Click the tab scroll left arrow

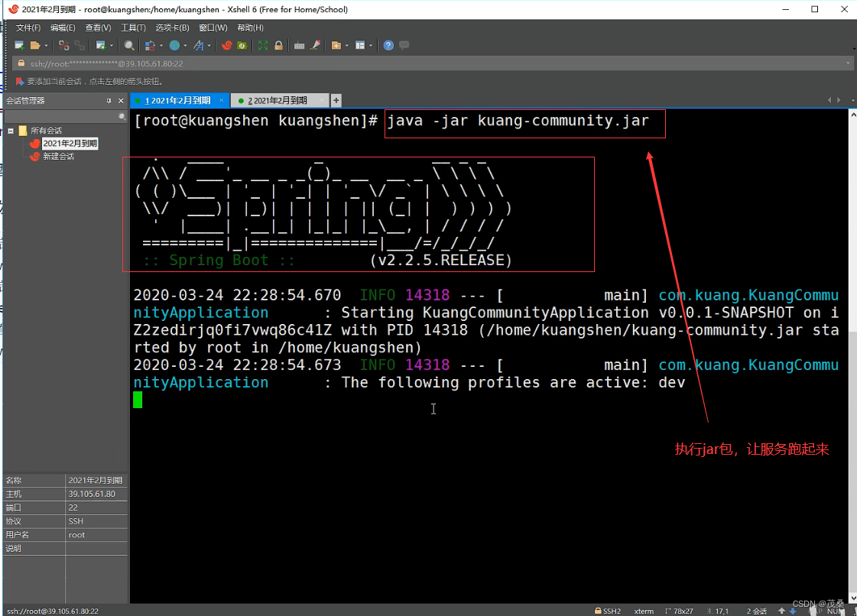pos(829,100)
